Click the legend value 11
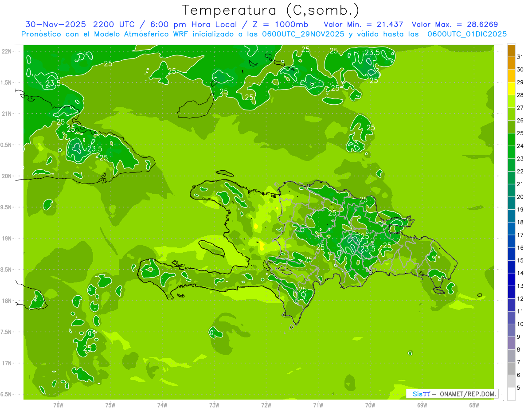Image resolution: width=532 pixels, height=411 pixels. [520, 311]
